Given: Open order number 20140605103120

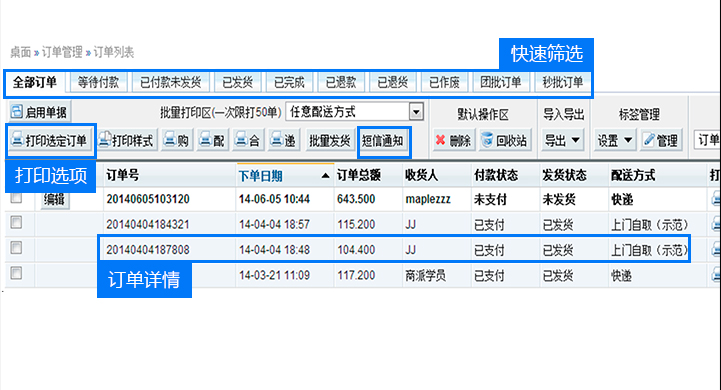Looking at the screenshot, I should [x=148, y=200].
